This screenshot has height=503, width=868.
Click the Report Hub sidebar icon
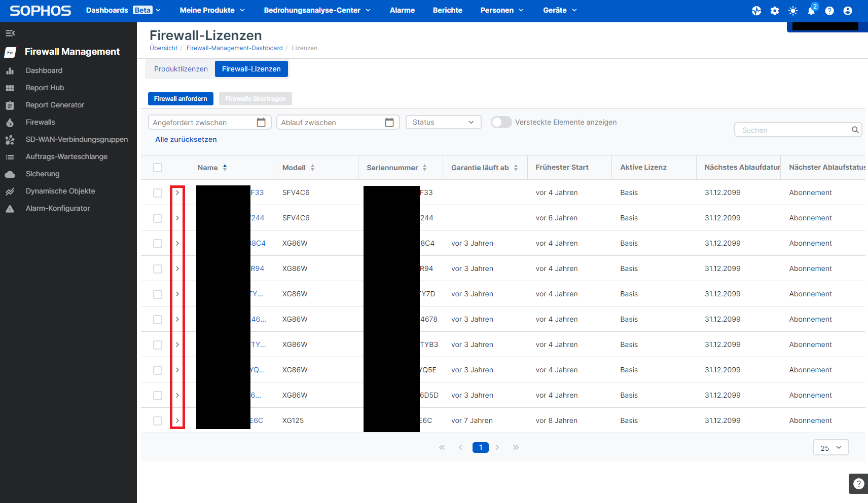point(10,88)
